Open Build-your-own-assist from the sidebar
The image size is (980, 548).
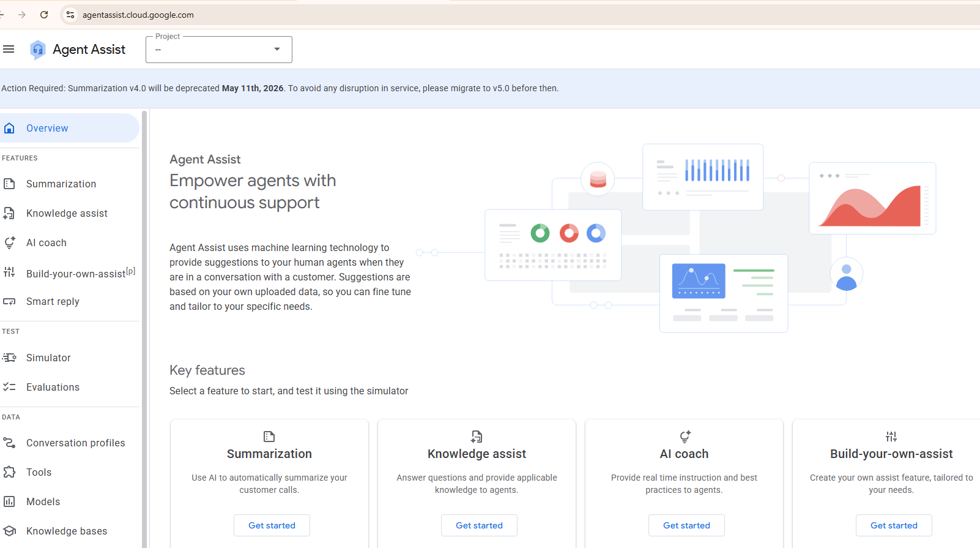69,272
